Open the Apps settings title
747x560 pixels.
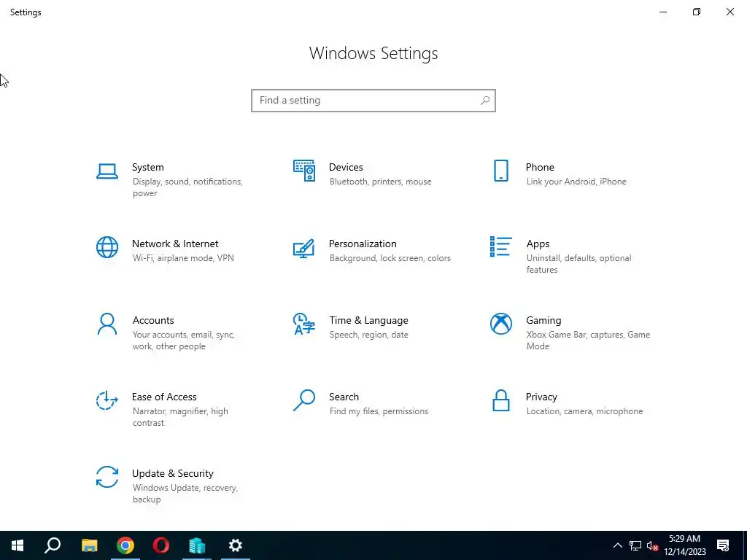(x=538, y=244)
